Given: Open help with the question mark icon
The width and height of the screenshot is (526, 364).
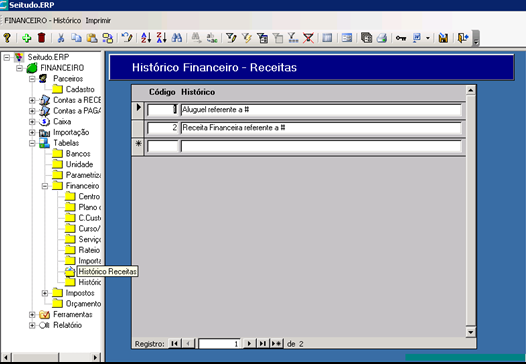Looking at the screenshot, I should pos(7,38).
